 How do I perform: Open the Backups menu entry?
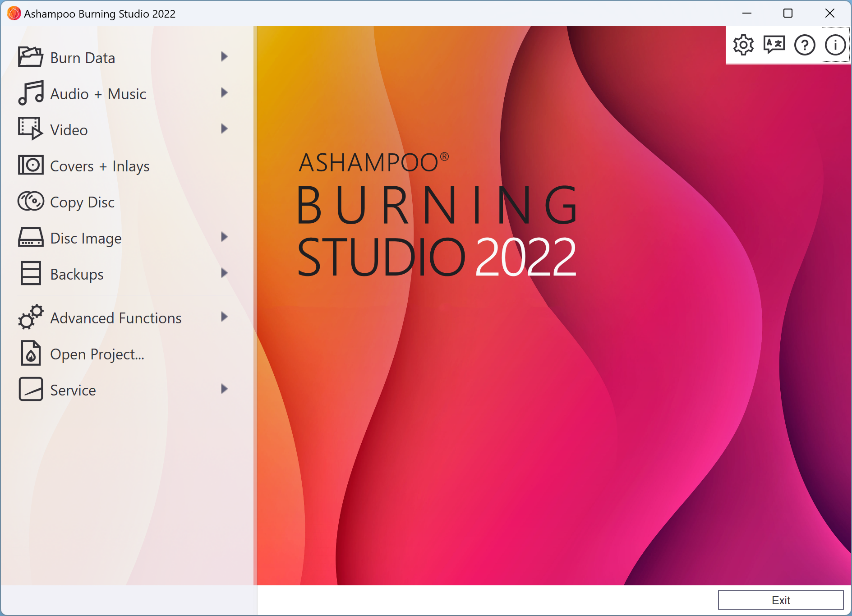(126, 274)
